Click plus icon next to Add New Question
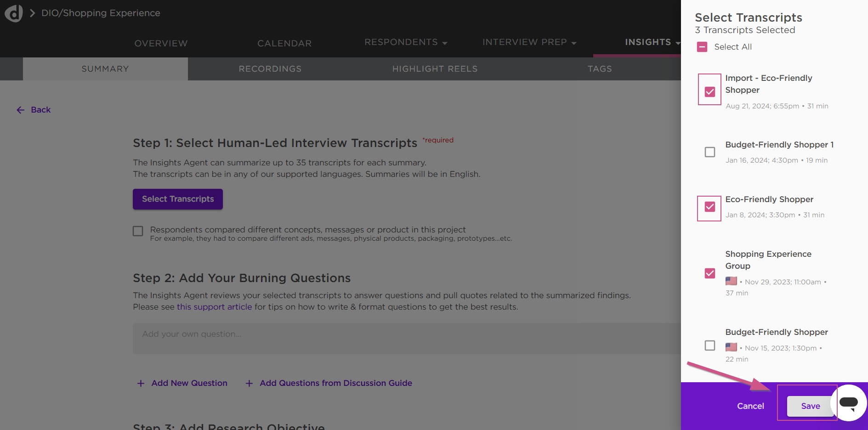868x430 pixels. [x=141, y=383]
